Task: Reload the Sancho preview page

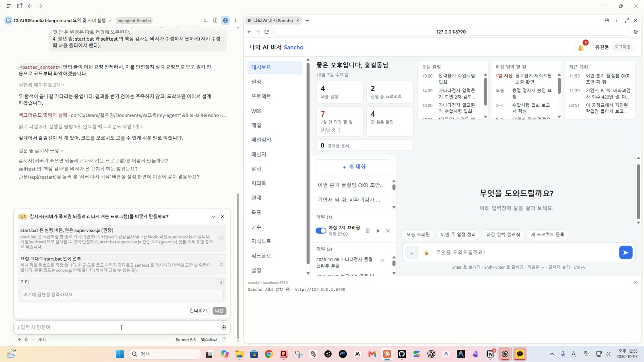Action: (266, 32)
